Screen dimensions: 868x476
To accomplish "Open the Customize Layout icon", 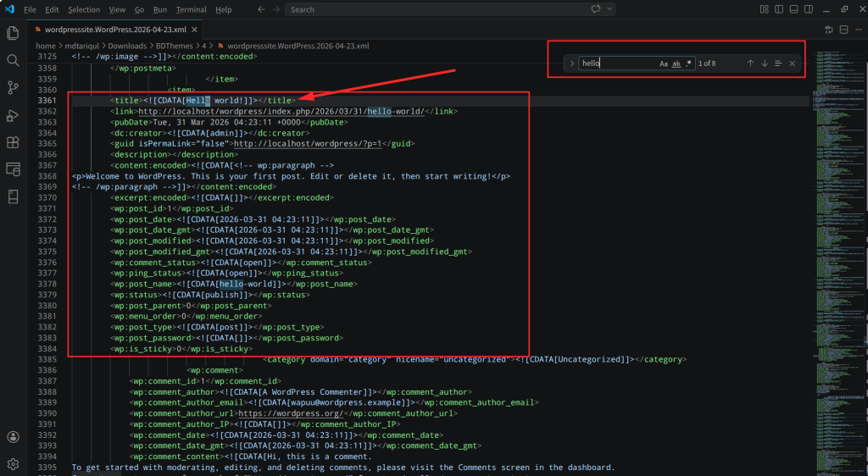I will 764,9.
